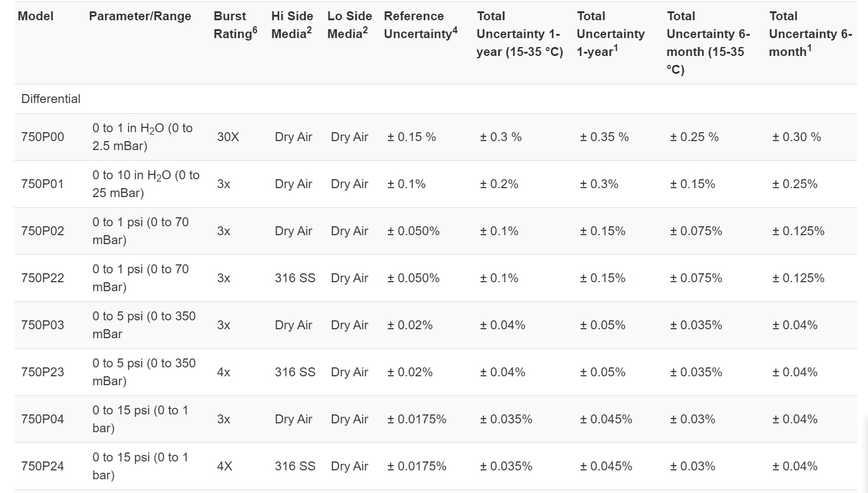
Task: Click the 750P01 model cell
Action: coord(42,184)
